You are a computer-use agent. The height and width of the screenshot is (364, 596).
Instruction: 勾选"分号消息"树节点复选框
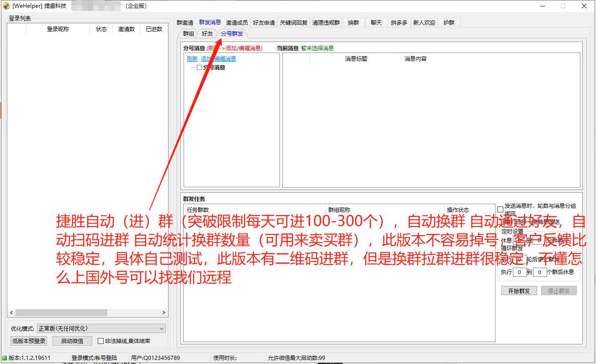pos(199,67)
